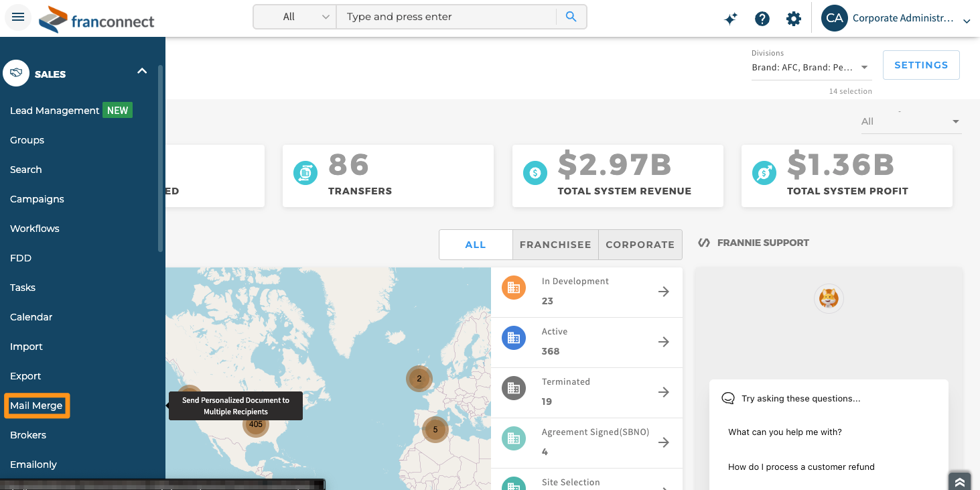Open Lead Management in sidebar
This screenshot has height=490, width=980.
click(x=55, y=111)
